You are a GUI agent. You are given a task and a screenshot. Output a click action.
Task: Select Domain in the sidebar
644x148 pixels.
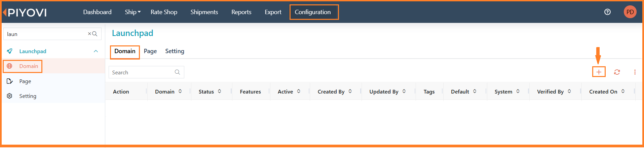click(29, 66)
